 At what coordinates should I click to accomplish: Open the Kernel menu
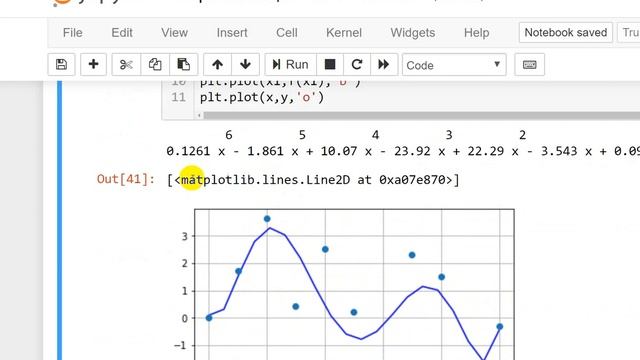tap(344, 33)
